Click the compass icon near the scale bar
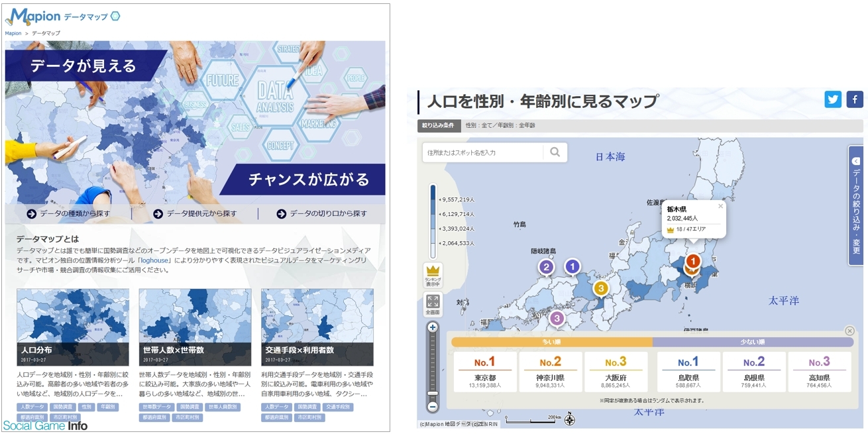Image resolution: width=868 pixels, height=434 pixels. 569,419
